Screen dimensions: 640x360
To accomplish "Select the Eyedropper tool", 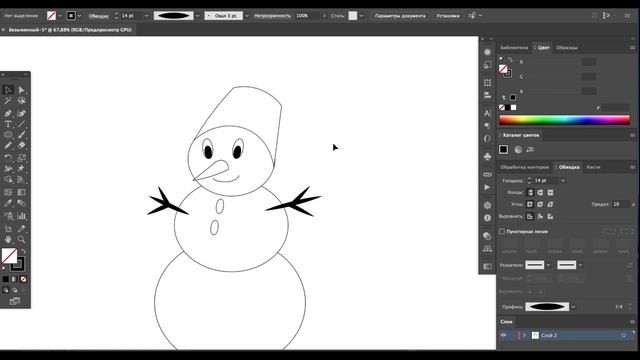I will coord(8,203).
